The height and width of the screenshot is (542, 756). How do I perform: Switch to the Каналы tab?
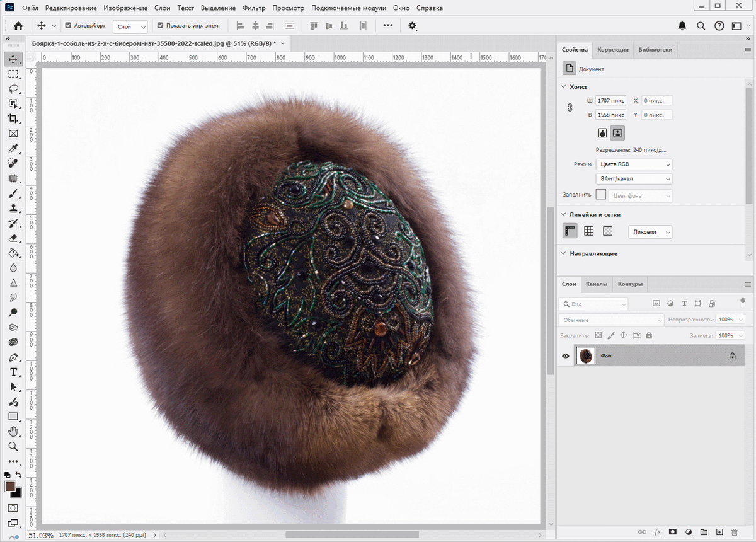tap(597, 284)
